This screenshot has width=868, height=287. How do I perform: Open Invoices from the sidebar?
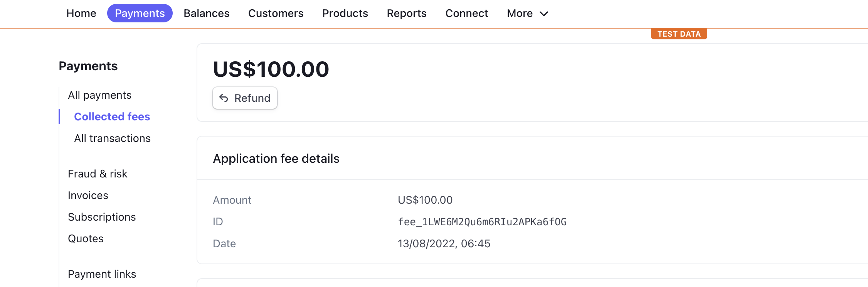click(88, 195)
